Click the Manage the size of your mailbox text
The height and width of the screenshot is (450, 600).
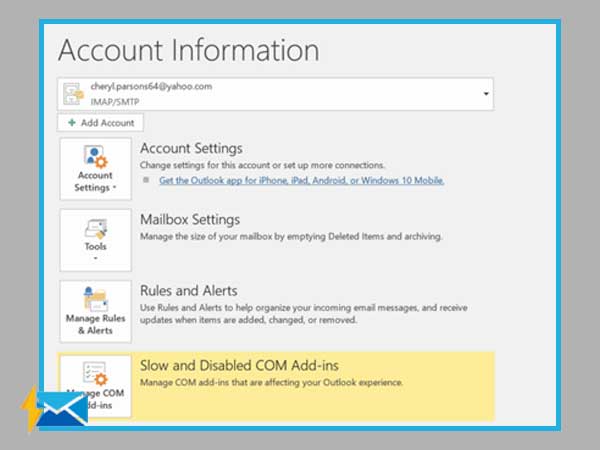point(291,236)
